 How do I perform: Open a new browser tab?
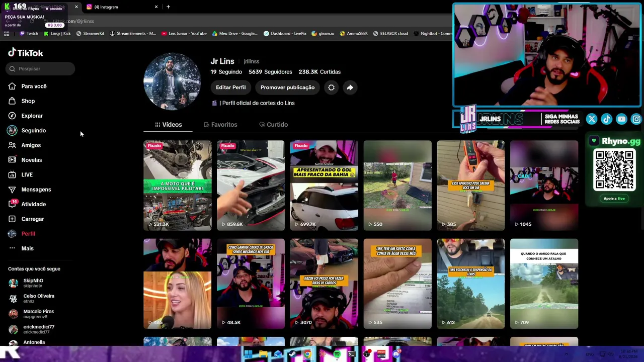tap(168, 7)
